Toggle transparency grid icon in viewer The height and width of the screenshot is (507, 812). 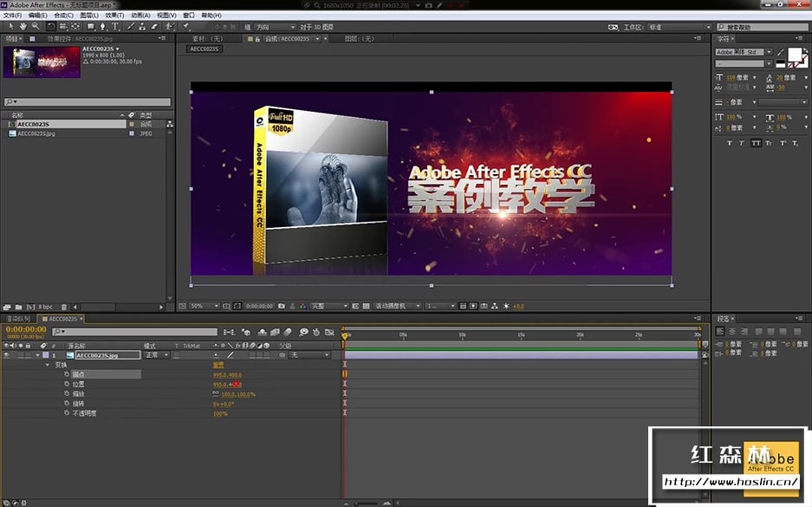click(x=366, y=306)
